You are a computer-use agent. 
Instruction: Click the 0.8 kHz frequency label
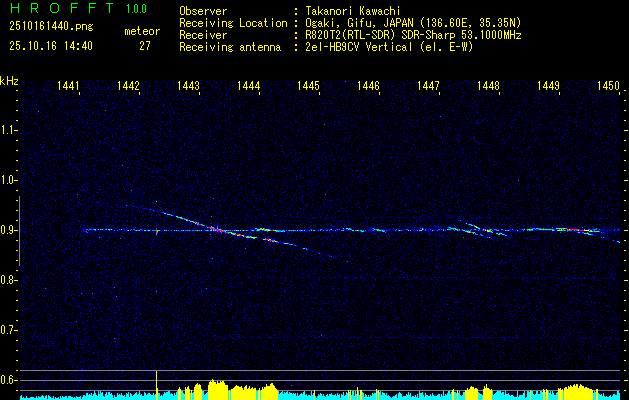(x=8, y=280)
